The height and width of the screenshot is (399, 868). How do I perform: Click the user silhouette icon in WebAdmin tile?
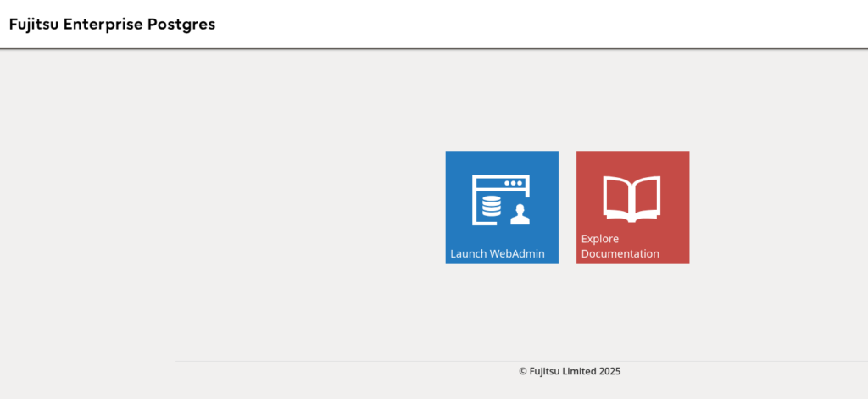point(520,215)
